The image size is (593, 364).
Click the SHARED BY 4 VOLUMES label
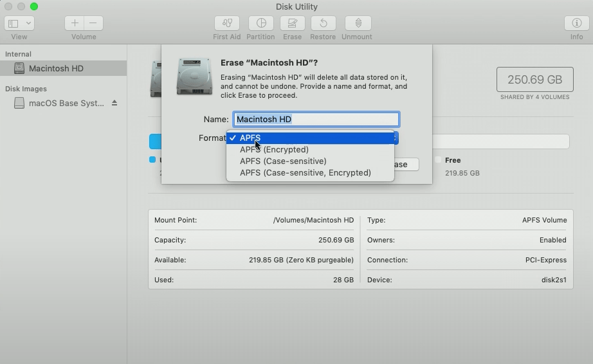[x=534, y=97]
